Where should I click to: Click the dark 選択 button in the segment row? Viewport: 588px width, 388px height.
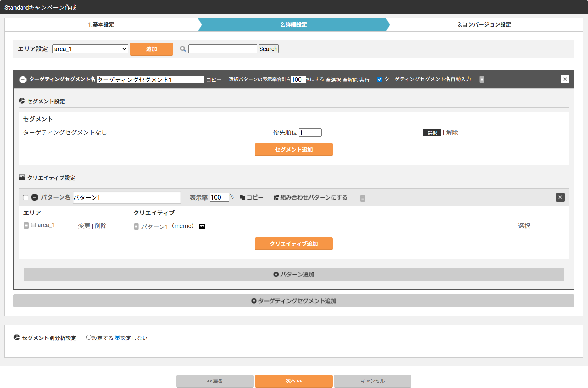[x=432, y=133]
